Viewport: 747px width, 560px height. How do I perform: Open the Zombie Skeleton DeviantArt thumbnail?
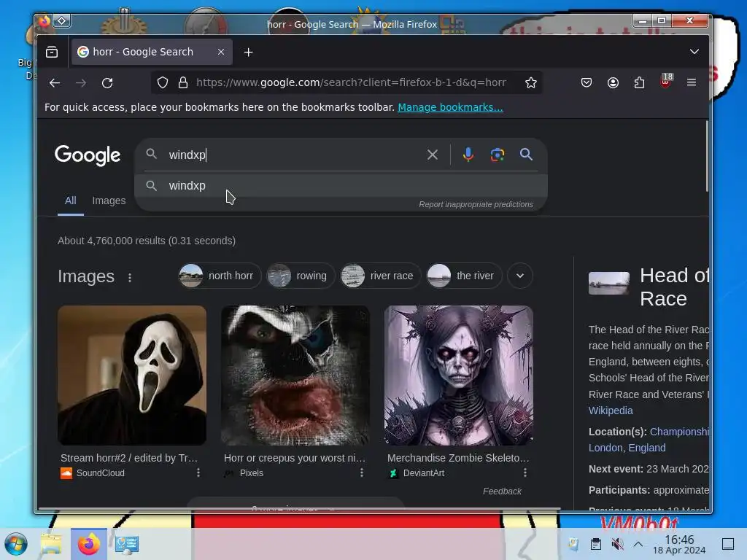pos(459,376)
